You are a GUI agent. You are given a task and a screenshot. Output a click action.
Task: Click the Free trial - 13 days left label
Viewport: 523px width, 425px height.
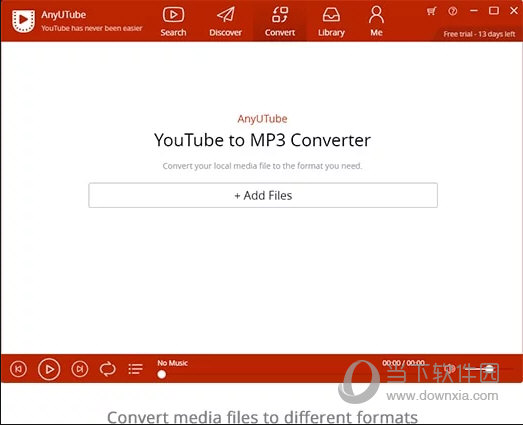(x=479, y=34)
